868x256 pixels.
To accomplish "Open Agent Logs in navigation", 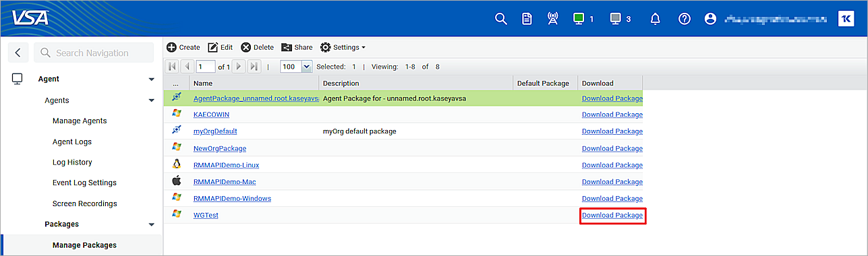I will 72,142.
